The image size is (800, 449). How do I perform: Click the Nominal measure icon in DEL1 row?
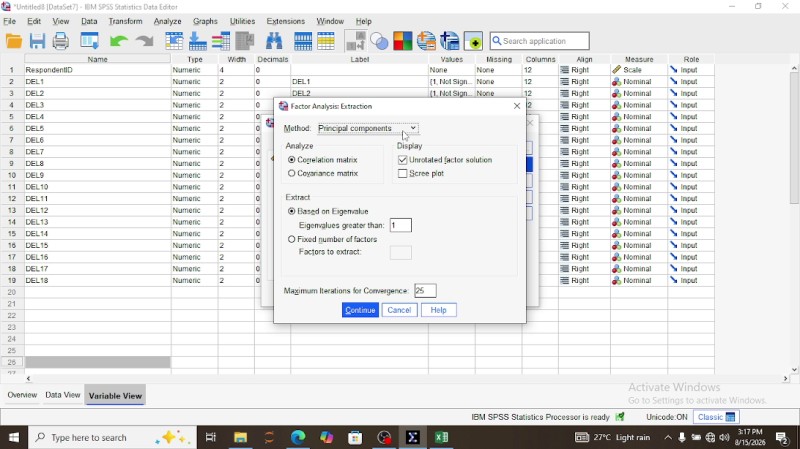tap(616, 82)
